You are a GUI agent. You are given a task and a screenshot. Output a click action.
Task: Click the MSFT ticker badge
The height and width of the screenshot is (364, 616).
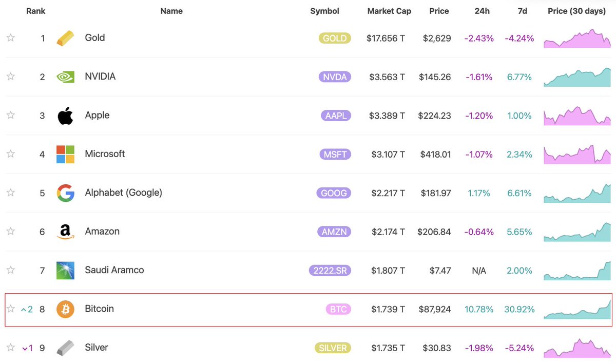click(x=336, y=154)
